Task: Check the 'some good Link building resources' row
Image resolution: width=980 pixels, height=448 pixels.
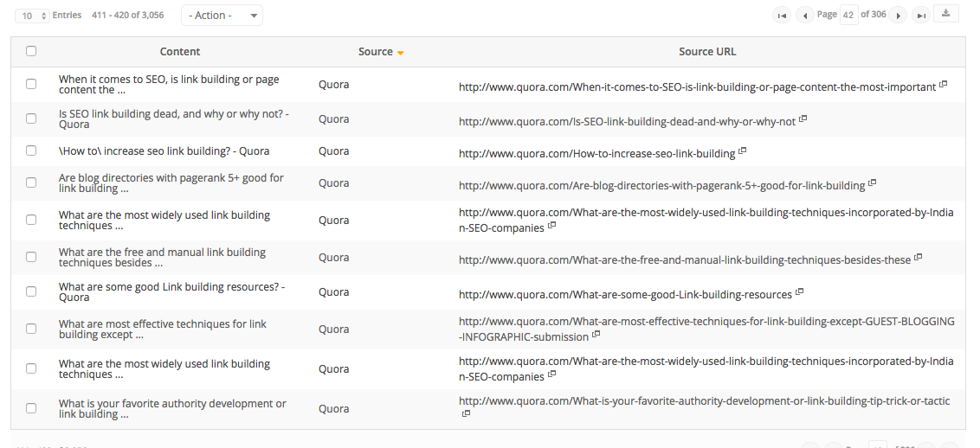Action: (x=31, y=291)
